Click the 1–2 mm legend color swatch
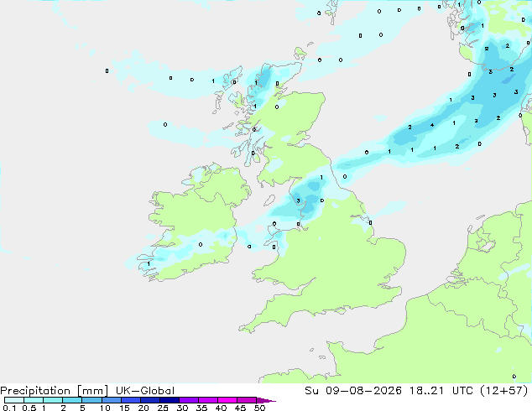The image size is (532, 411). 53,400
